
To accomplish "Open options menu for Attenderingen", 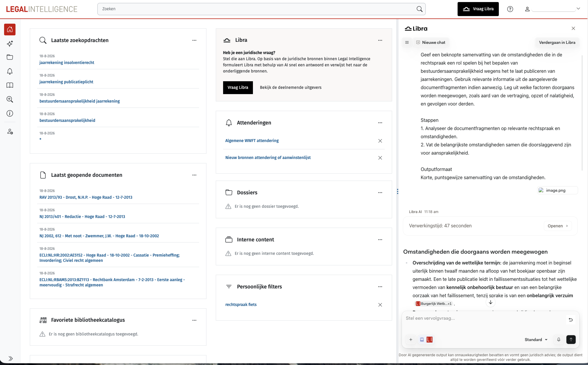I will click(x=380, y=123).
